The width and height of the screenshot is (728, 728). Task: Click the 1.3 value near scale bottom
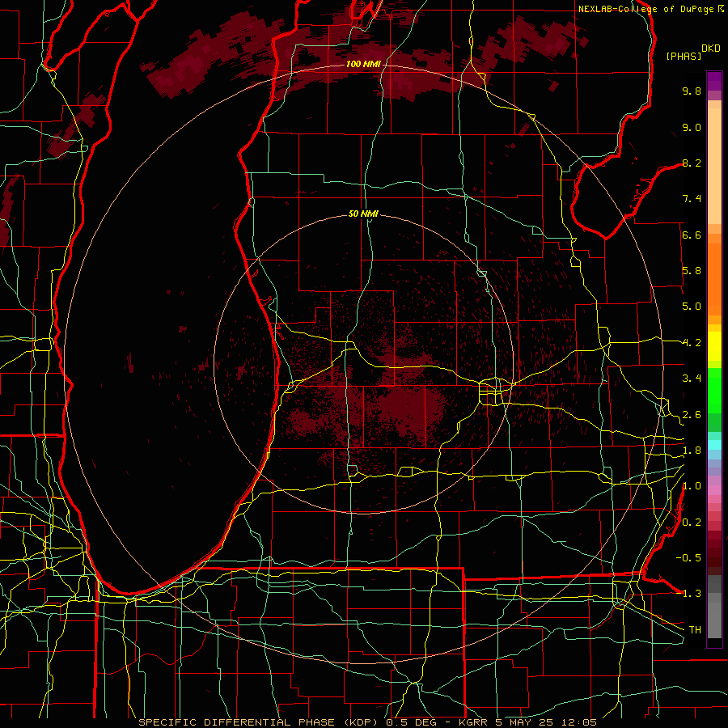692,594
